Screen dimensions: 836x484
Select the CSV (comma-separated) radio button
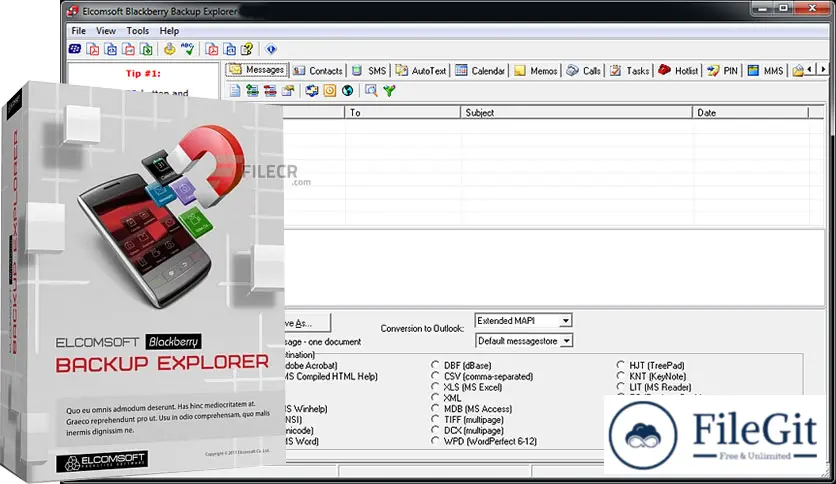pyautogui.click(x=435, y=376)
